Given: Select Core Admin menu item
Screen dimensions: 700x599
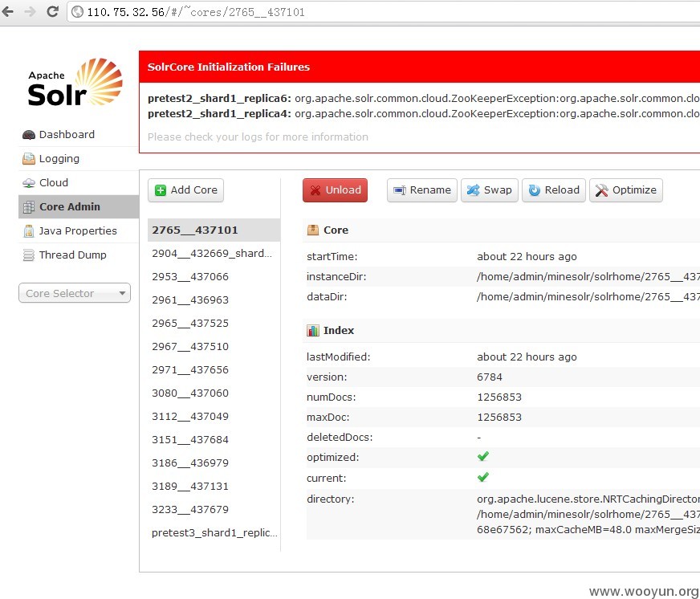Looking at the screenshot, I should click(79, 207).
